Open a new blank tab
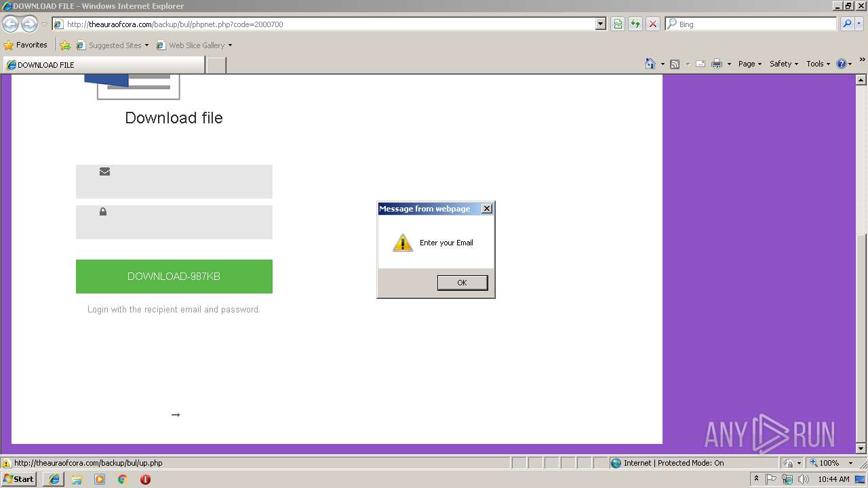The height and width of the screenshot is (488, 868). click(216, 65)
